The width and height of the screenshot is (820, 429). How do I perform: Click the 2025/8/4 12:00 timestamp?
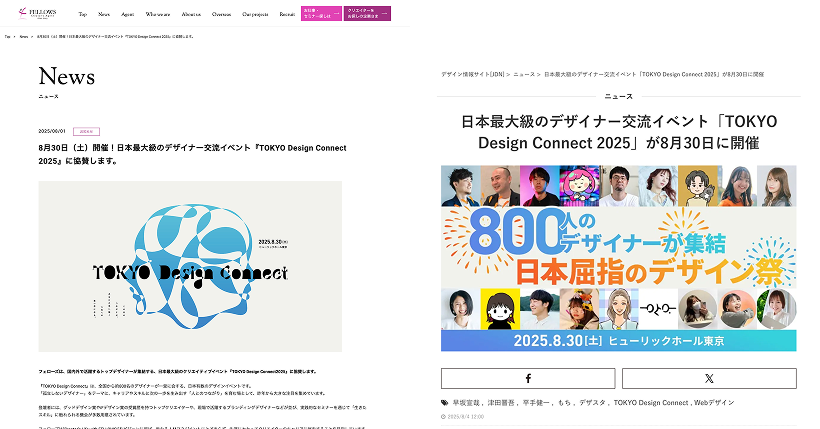tap(465, 417)
